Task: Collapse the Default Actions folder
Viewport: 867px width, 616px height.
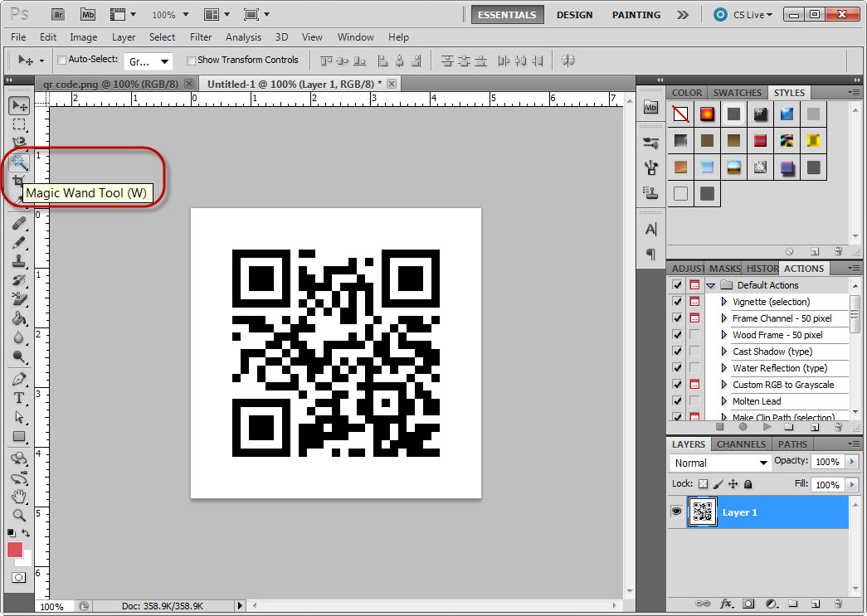Action: (x=710, y=284)
